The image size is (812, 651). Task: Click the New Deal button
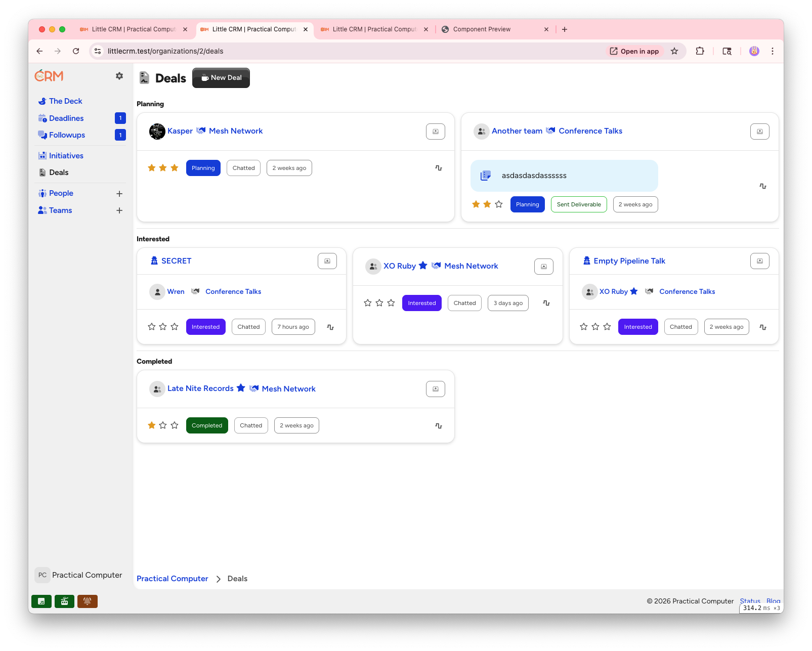[x=221, y=78]
